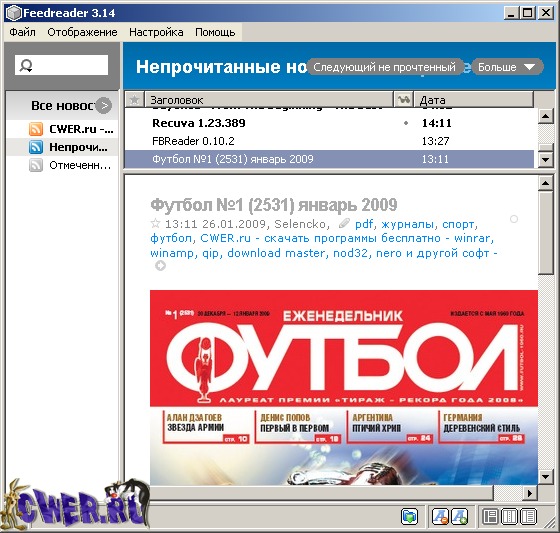
Task: Click the 13:27 time of FBReader row
Action: [x=435, y=141]
